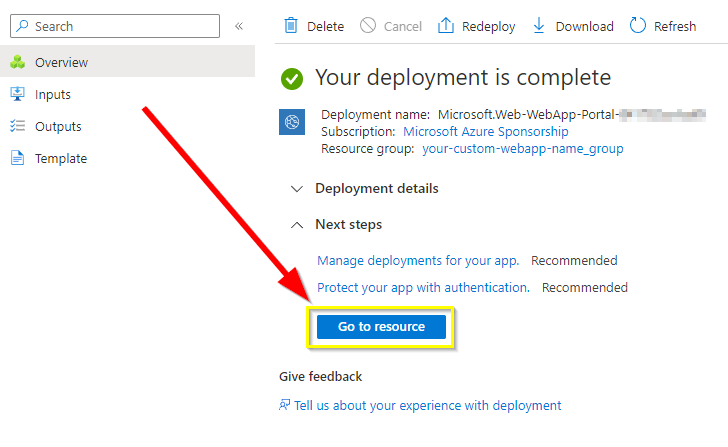Open the Overview menu item
This screenshot has width=728, height=447.
127,61
